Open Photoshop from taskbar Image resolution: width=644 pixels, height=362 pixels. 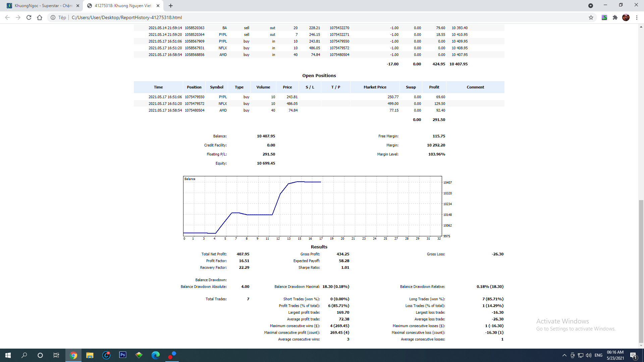pyautogui.click(x=123, y=355)
